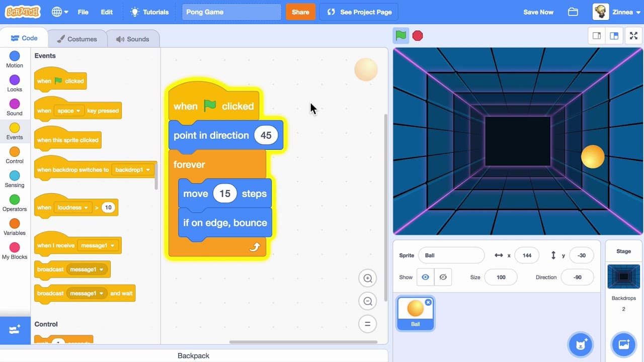Enter full screen stage mode
644x362 pixels.
coord(633,36)
